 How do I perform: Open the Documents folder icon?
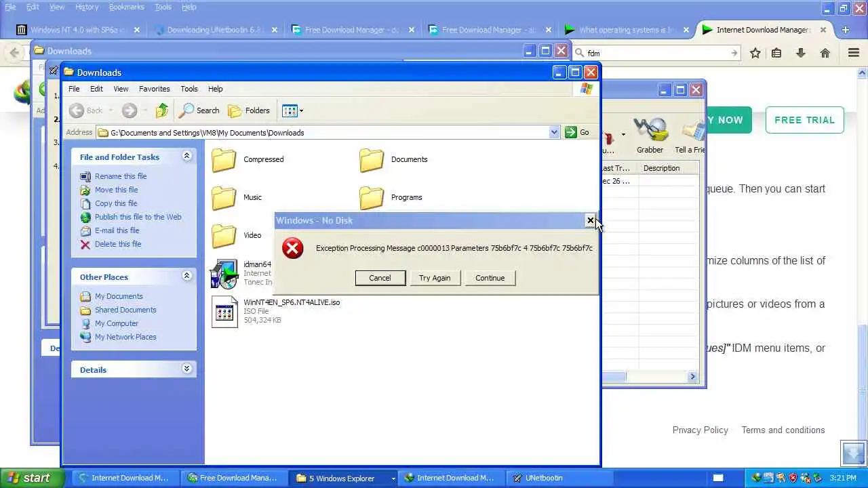point(372,160)
